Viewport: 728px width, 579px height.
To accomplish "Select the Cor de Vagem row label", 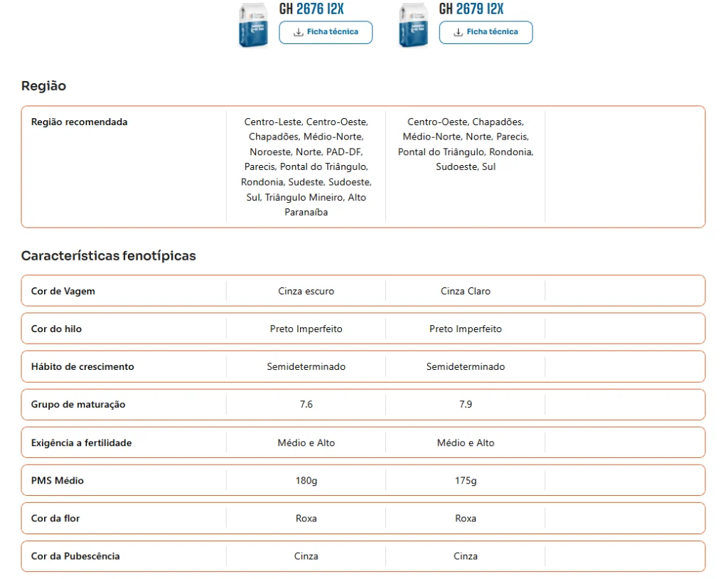I will pyautogui.click(x=63, y=291).
